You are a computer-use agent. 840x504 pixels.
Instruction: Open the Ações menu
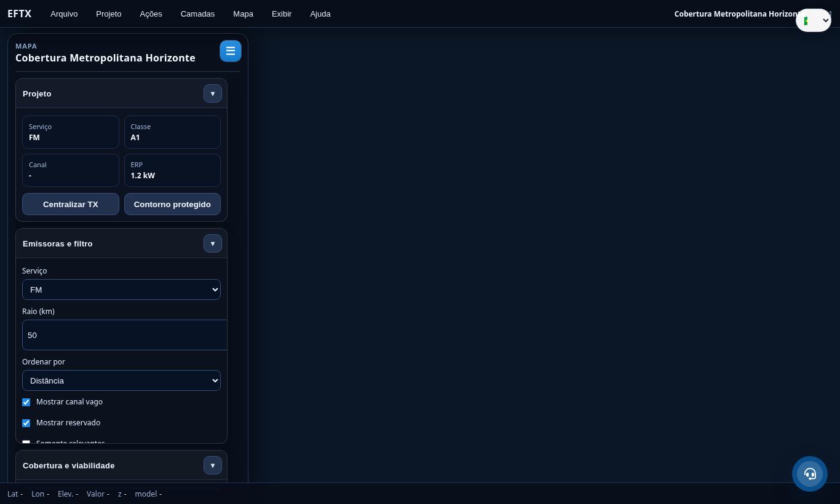151,14
